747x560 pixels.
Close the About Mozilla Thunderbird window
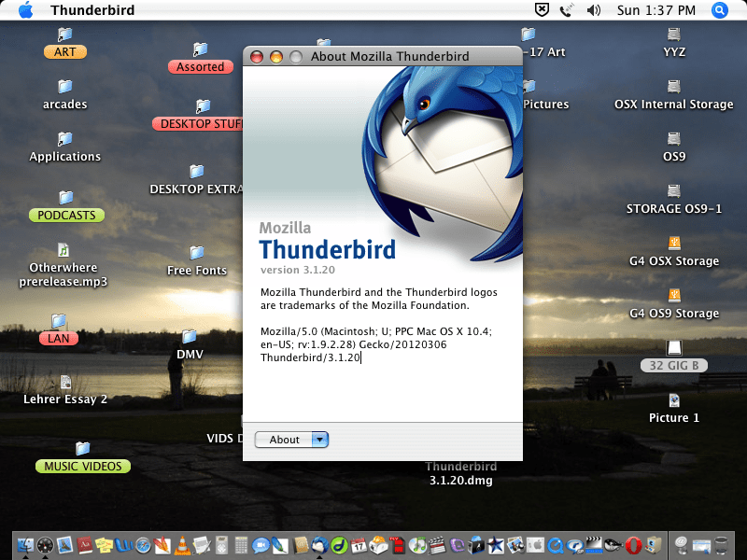point(257,57)
